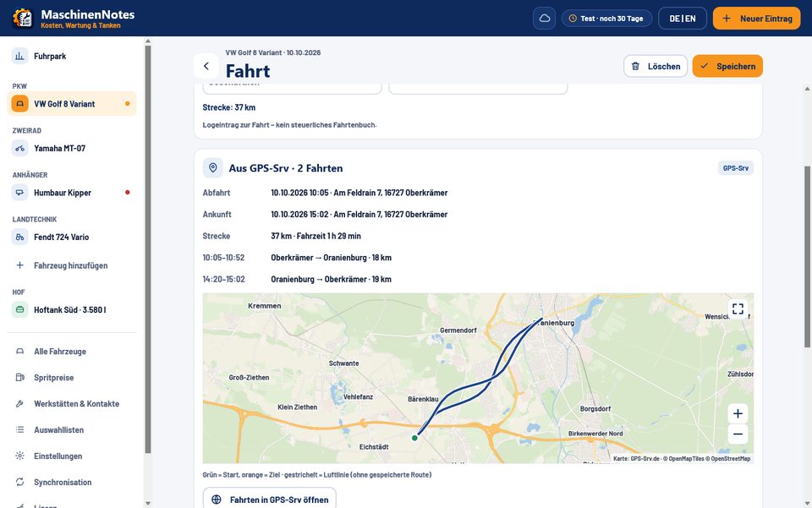
Task: Click the Kremmen label on map
Action: tap(264, 306)
